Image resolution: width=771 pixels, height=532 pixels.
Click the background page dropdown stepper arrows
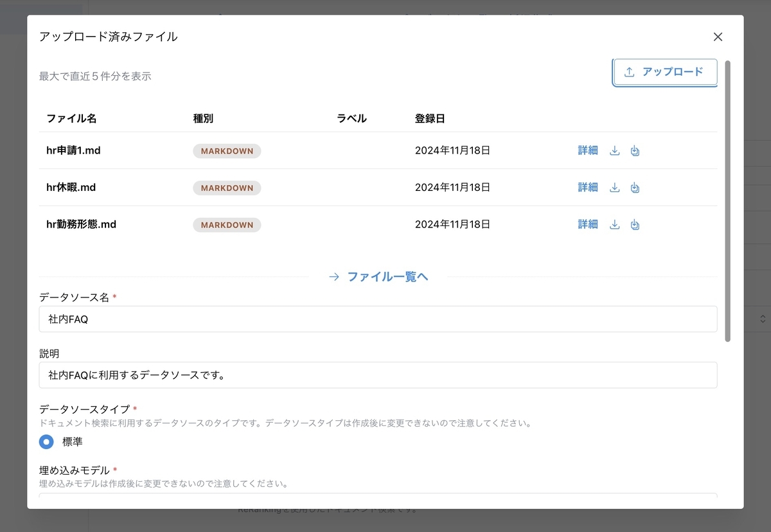763,319
